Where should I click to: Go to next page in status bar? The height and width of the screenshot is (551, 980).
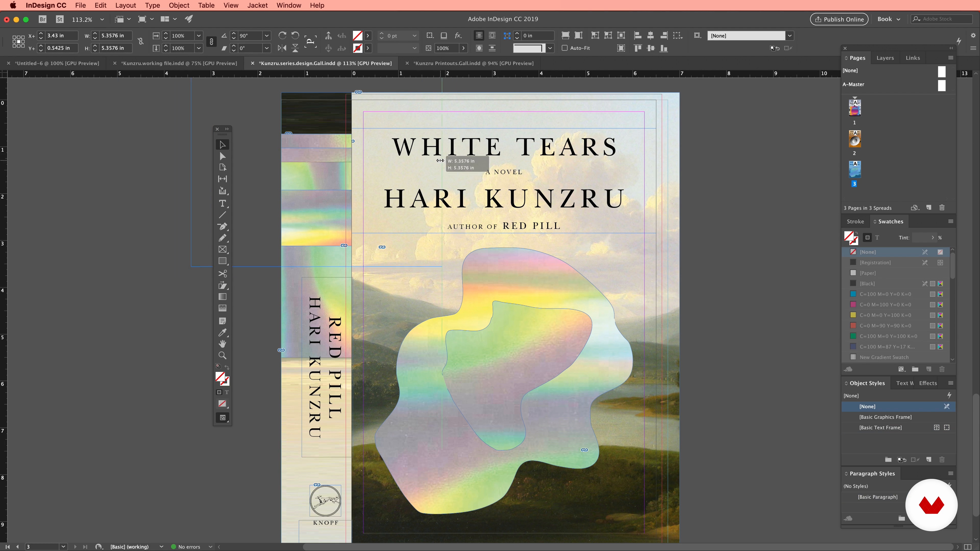coord(75,547)
